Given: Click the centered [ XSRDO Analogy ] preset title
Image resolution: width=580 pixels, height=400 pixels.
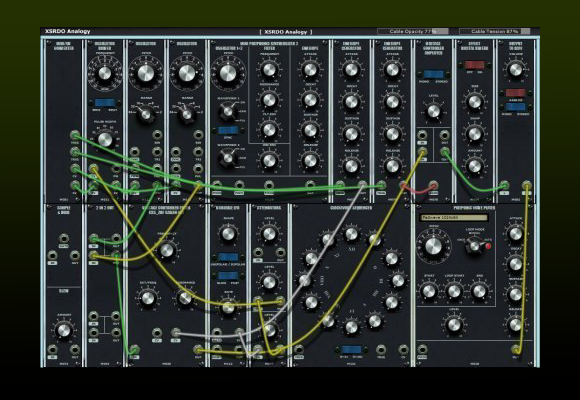Looking at the screenshot, I should (286, 32).
